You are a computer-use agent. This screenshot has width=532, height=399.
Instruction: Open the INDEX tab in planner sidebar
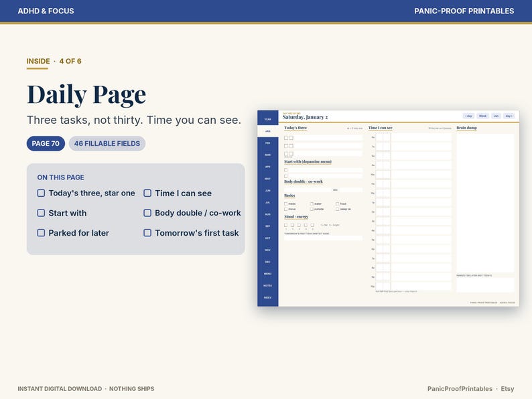click(268, 297)
